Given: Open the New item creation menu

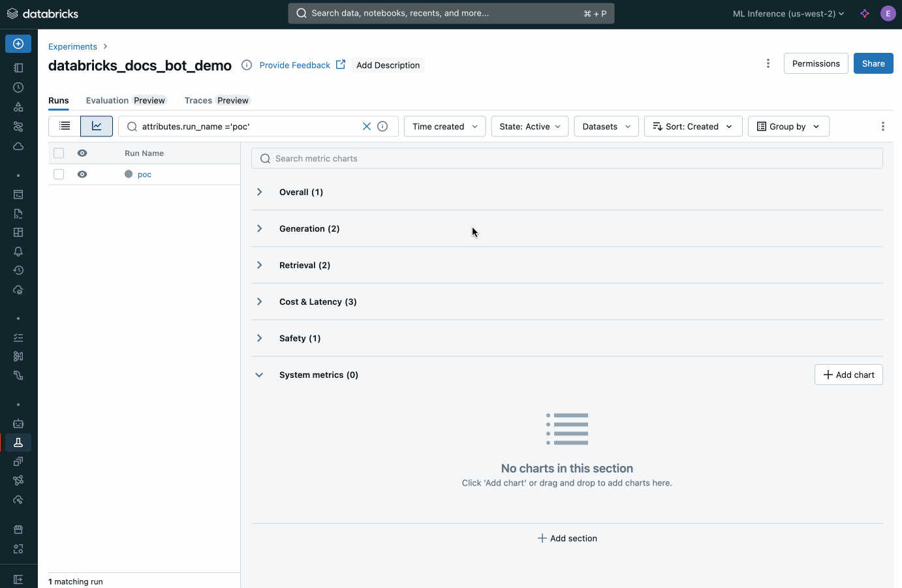Looking at the screenshot, I should point(18,44).
